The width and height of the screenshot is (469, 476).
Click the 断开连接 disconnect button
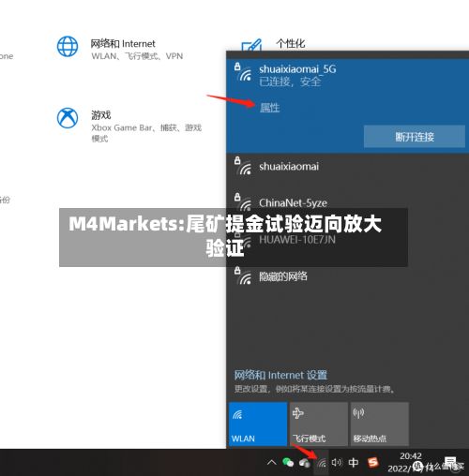415,137
